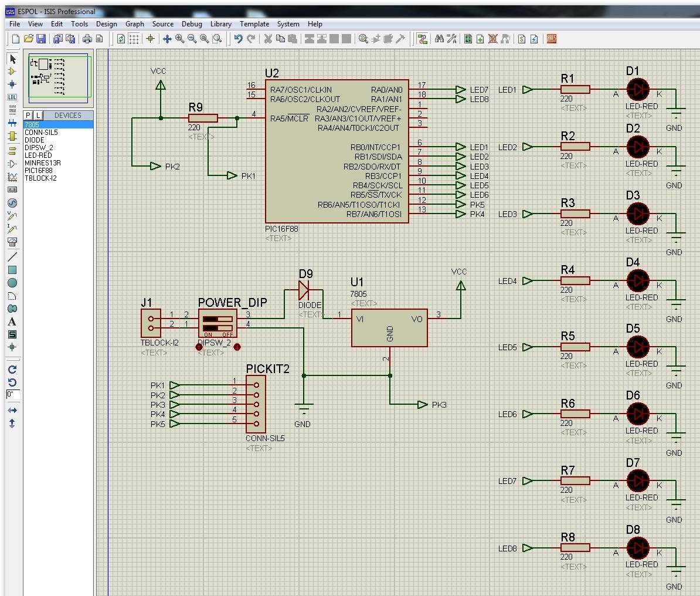Open the Template menu
Screen dimensions: 700x596
point(254,23)
